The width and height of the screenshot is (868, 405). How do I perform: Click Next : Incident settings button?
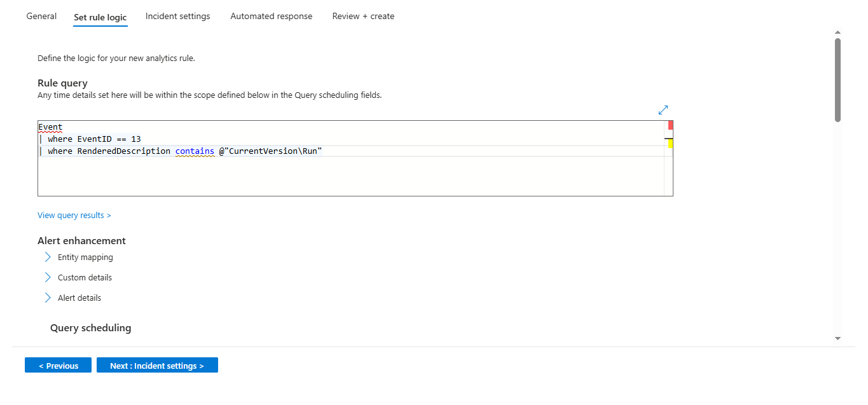point(157,366)
